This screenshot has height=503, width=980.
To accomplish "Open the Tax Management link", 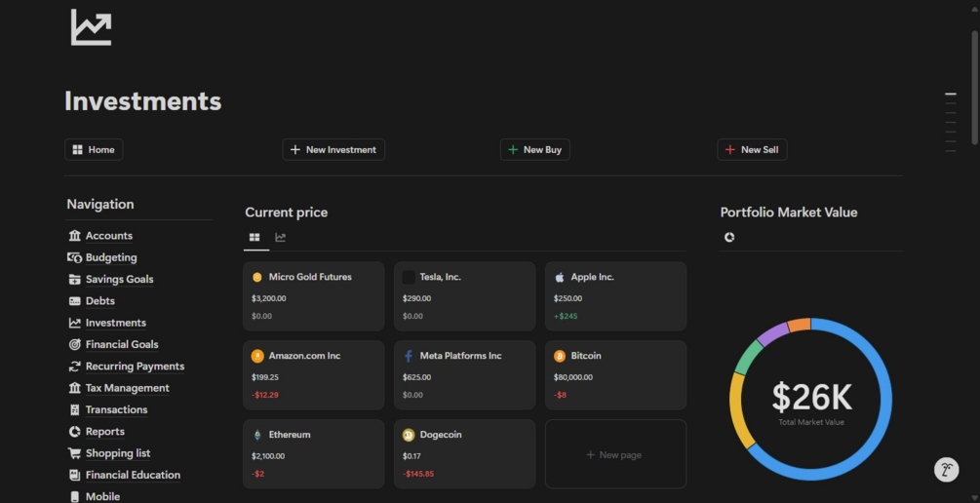I will [128, 388].
